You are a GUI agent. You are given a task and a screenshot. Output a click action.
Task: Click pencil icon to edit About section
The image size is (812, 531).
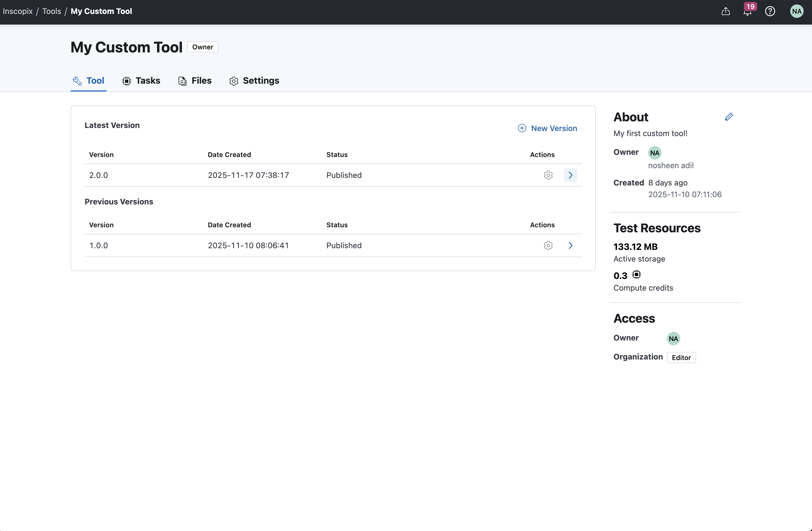[729, 117]
